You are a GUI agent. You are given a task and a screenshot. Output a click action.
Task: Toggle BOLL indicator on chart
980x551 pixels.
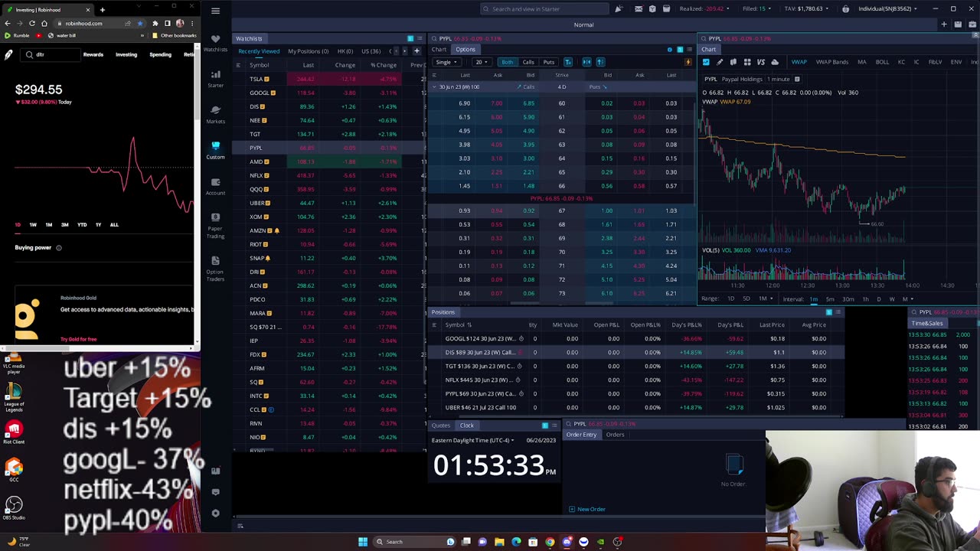(x=882, y=62)
